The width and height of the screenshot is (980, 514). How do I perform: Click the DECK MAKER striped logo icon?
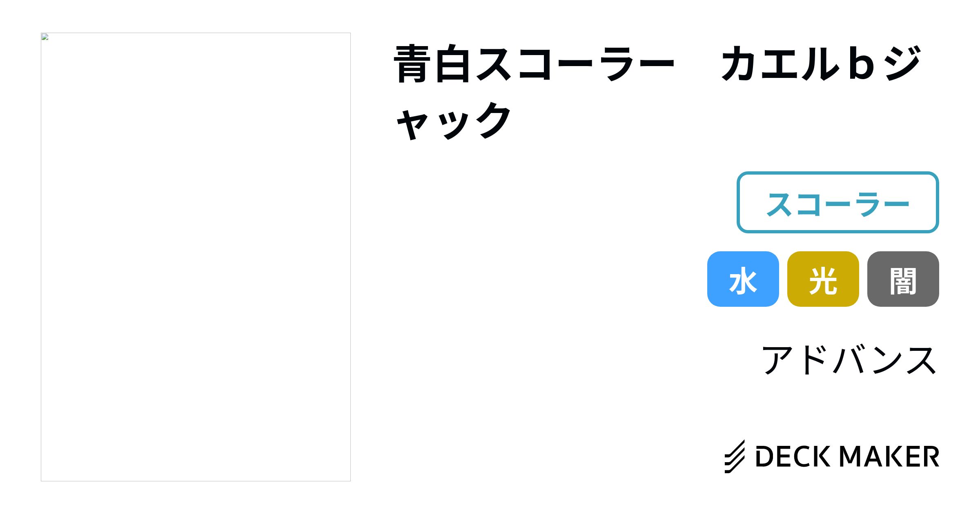tap(735, 456)
